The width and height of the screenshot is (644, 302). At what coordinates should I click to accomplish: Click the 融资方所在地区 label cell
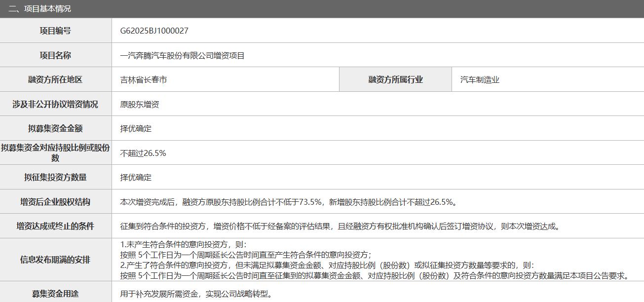point(55,79)
